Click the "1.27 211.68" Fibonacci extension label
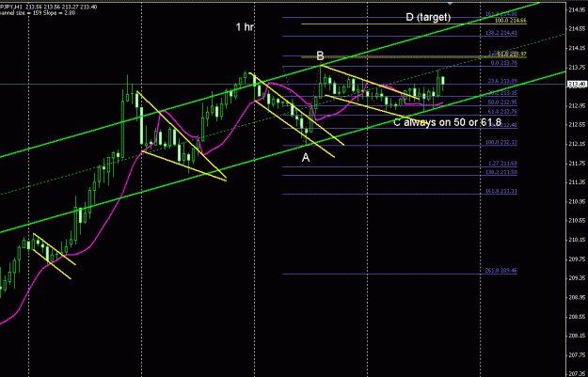Image resolution: width=588 pixels, height=377 pixels. pyautogui.click(x=502, y=164)
